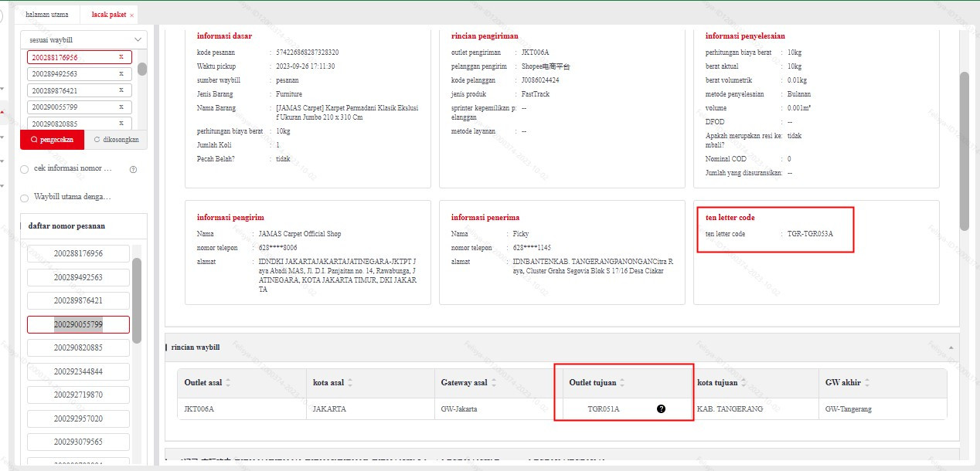
Task: Click black question mark next to TGR051A
Action: tap(661, 408)
